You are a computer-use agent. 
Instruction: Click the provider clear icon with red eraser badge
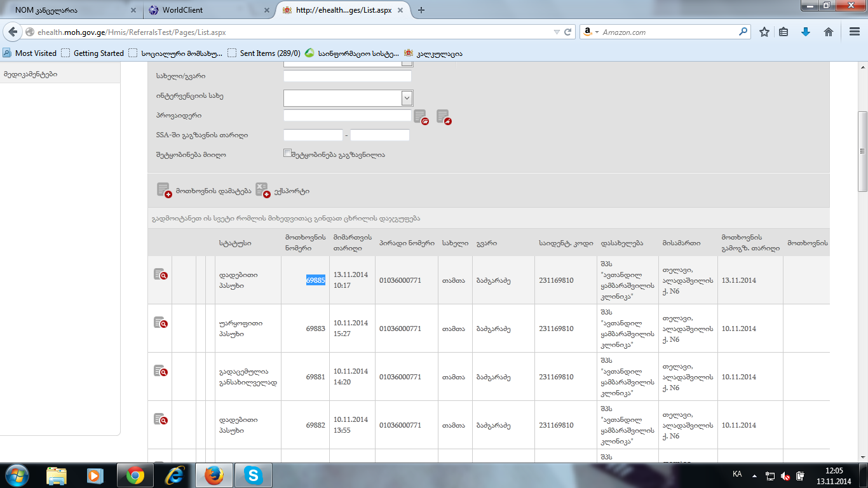[x=444, y=116]
